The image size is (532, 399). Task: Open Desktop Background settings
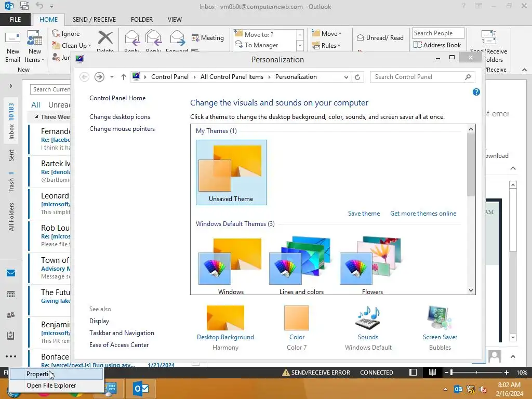coord(225,327)
